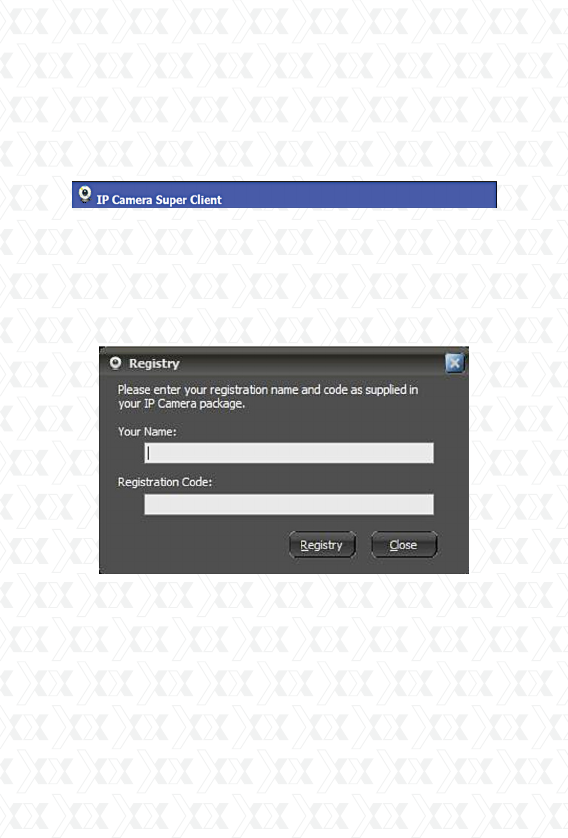This screenshot has width=568, height=838.
Task: Click the camera icon in Registry dialog title
Action: point(115,363)
